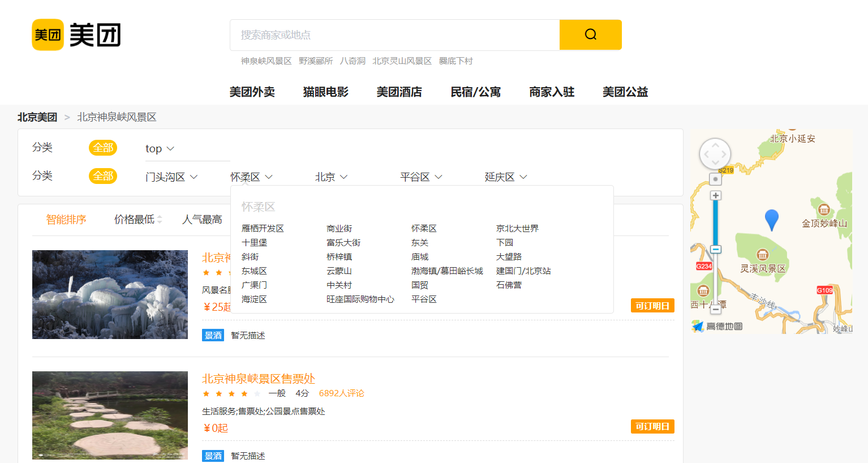Open 民宿/公寓 in navigation
This screenshot has height=463, width=868.
(475, 92)
